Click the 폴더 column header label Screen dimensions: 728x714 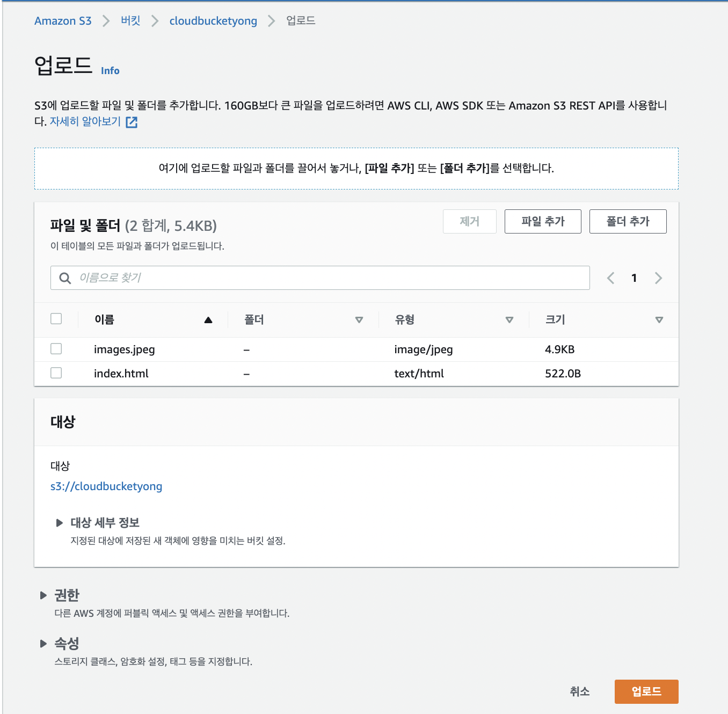tap(254, 320)
